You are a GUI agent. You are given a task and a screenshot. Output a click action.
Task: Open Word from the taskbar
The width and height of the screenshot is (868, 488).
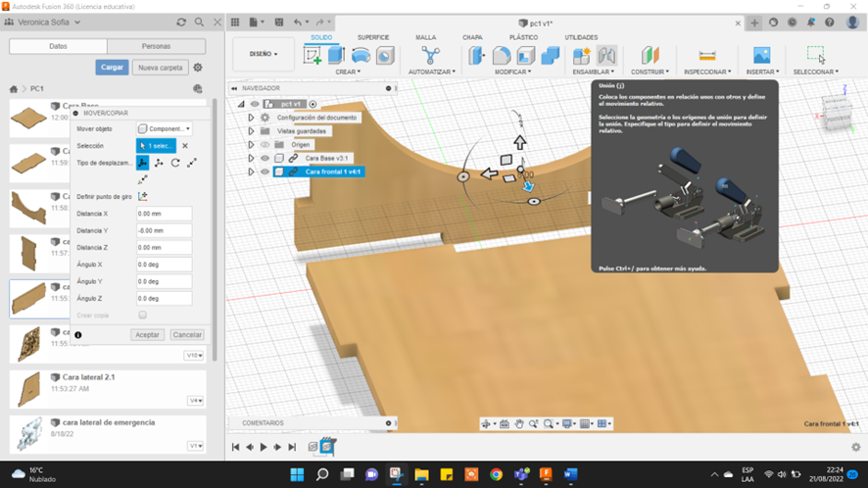pyautogui.click(x=571, y=474)
